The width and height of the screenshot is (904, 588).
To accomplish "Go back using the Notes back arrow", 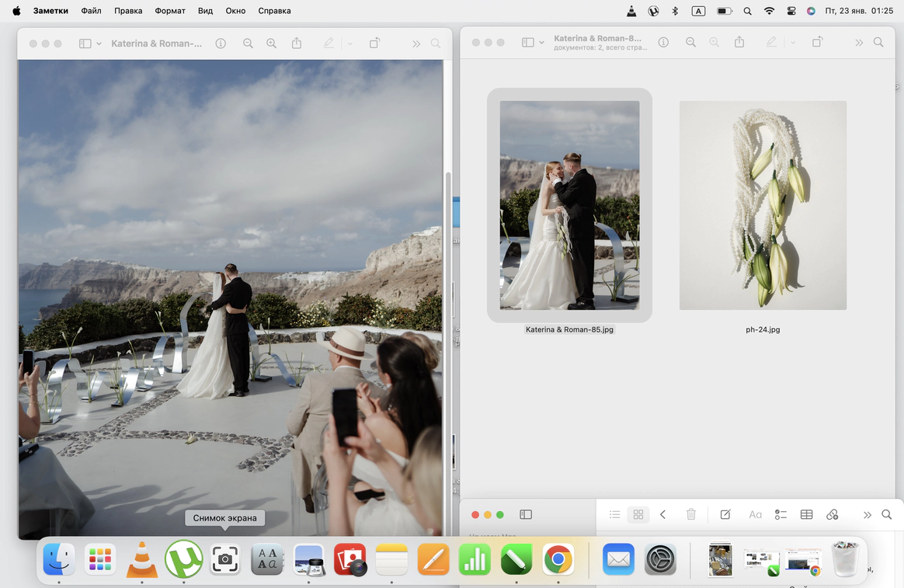I will pos(662,514).
